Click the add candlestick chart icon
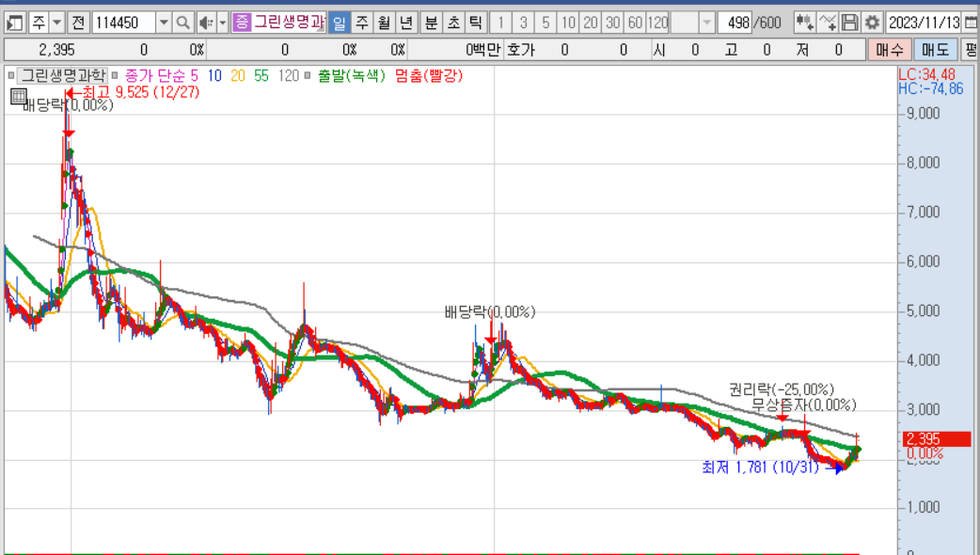This screenshot has width=980, height=555. 804,24
